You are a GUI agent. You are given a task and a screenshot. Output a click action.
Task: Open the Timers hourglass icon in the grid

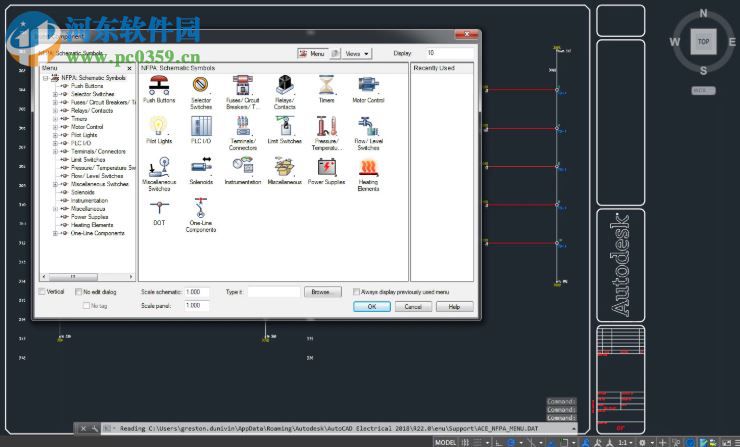tap(326, 85)
